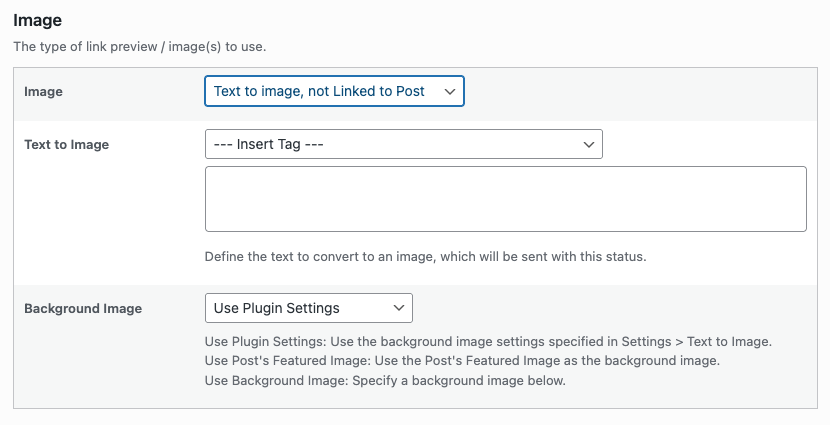Click 'The type of link preview' description
Screen dimensions: 830x425
tap(140, 47)
